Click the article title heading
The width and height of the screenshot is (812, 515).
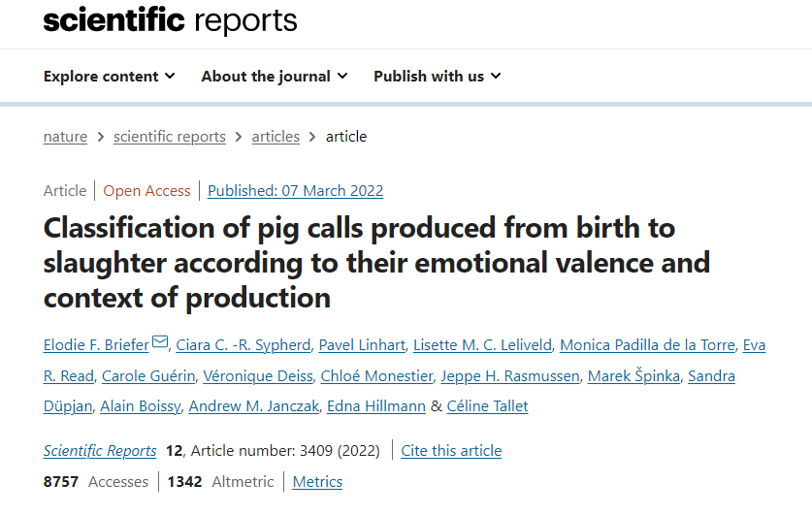[x=376, y=262]
